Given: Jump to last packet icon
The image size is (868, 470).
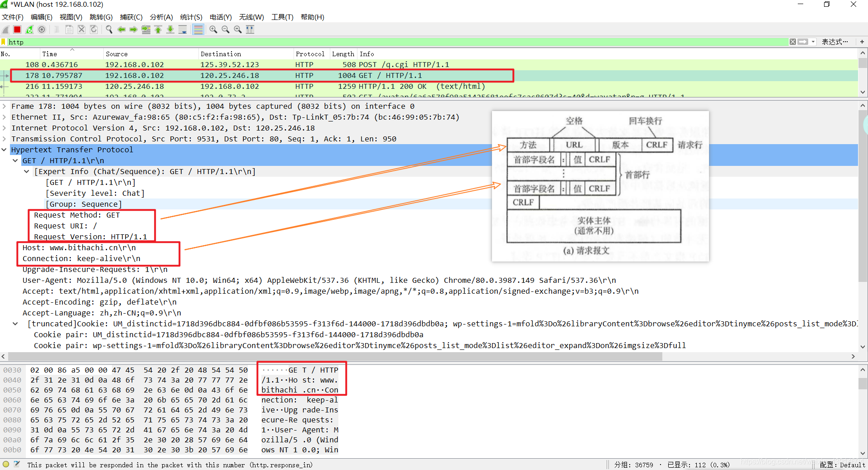Looking at the screenshot, I should (170, 29).
